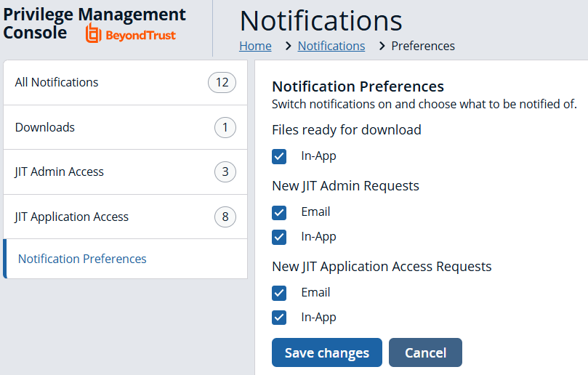Open the All Notifications tab
The width and height of the screenshot is (588, 375).
click(125, 83)
